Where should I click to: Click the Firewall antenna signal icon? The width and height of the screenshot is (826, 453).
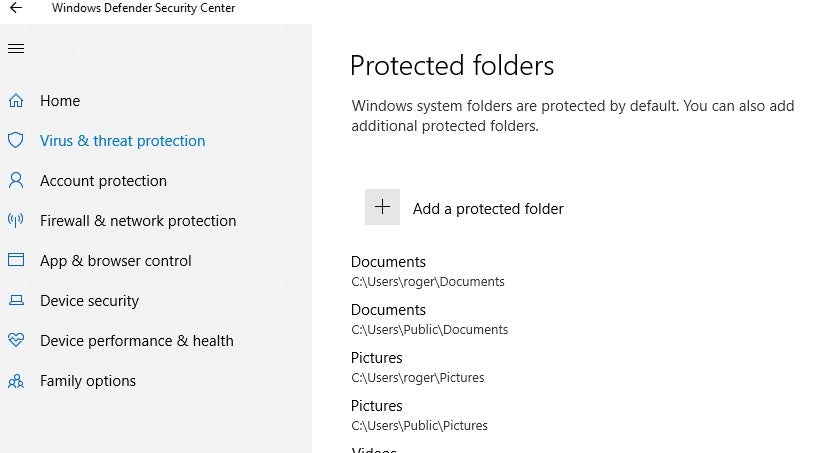(16, 220)
